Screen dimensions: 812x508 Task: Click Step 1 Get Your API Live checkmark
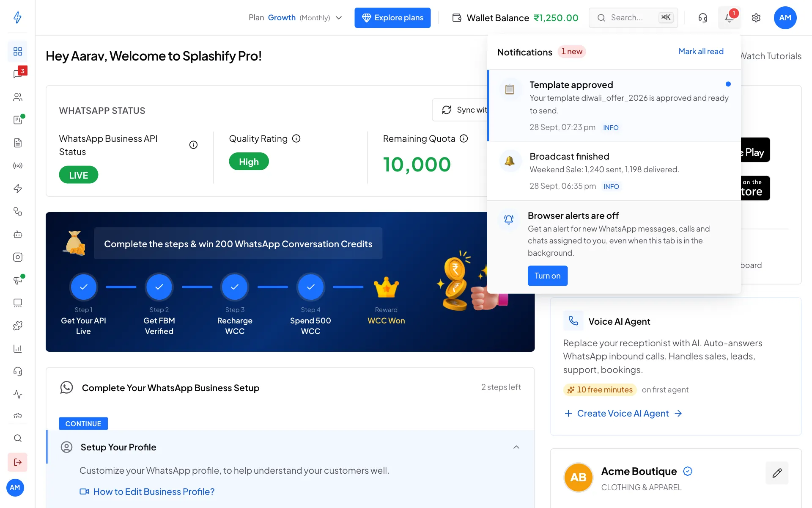(83, 287)
